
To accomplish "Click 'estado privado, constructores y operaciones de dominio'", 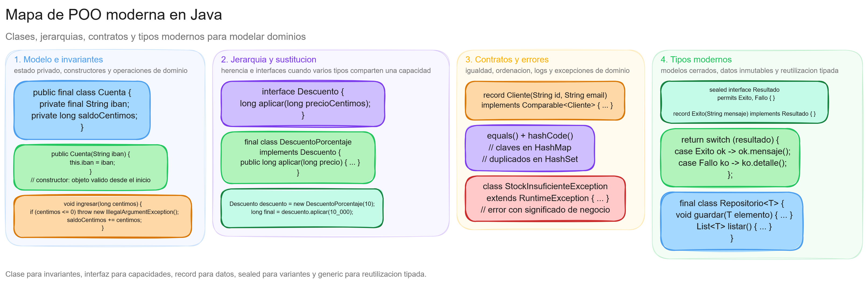I will click(x=100, y=71).
